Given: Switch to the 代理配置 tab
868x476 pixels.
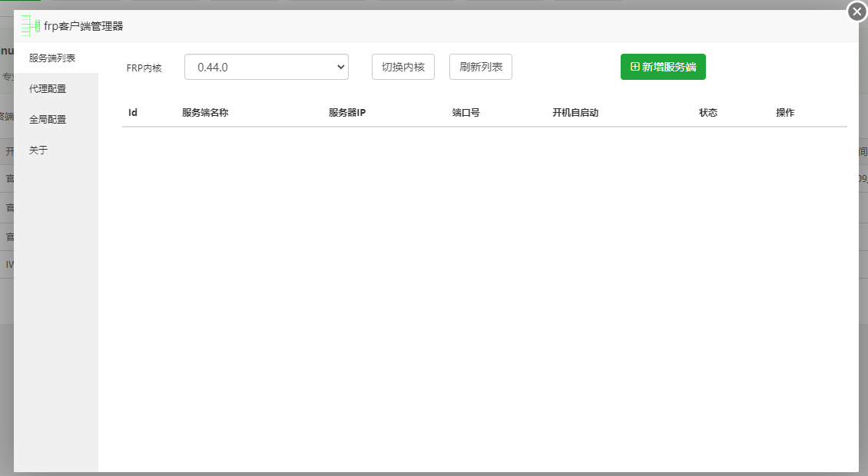Looking at the screenshot, I should coord(56,88).
